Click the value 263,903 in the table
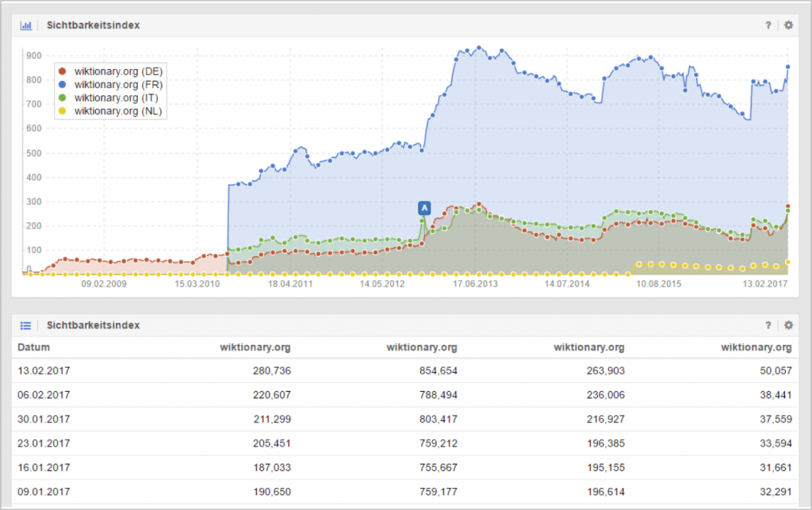The image size is (812, 510). point(606,370)
